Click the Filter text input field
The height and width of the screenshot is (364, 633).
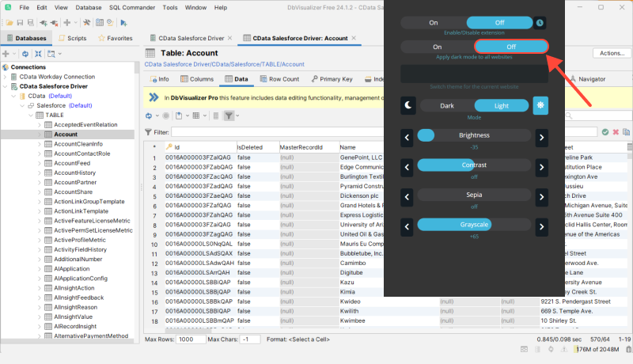coord(277,132)
